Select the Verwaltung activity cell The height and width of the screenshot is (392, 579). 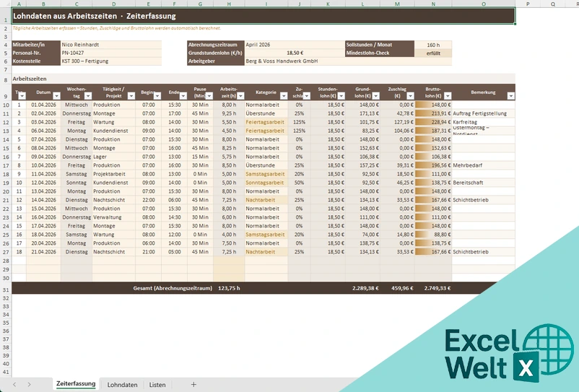[113, 217]
